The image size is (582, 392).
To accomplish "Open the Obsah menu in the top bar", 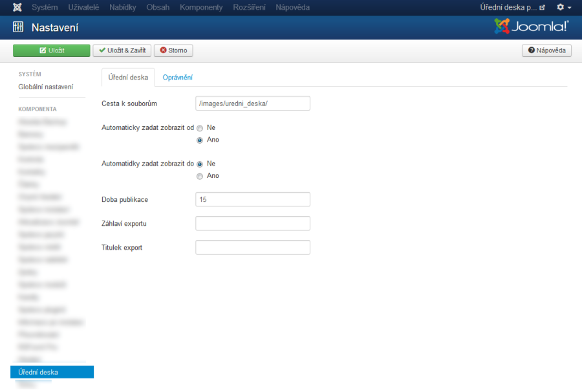I will click(x=158, y=7).
